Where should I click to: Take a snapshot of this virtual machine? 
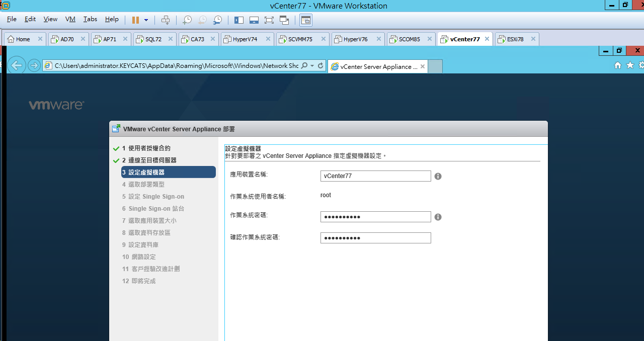187,20
